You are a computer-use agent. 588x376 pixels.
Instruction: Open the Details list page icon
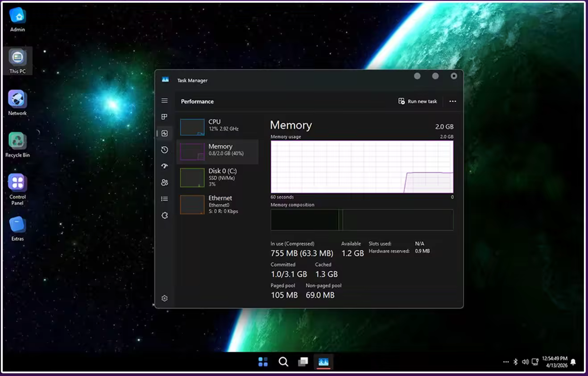tap(165, 199)
